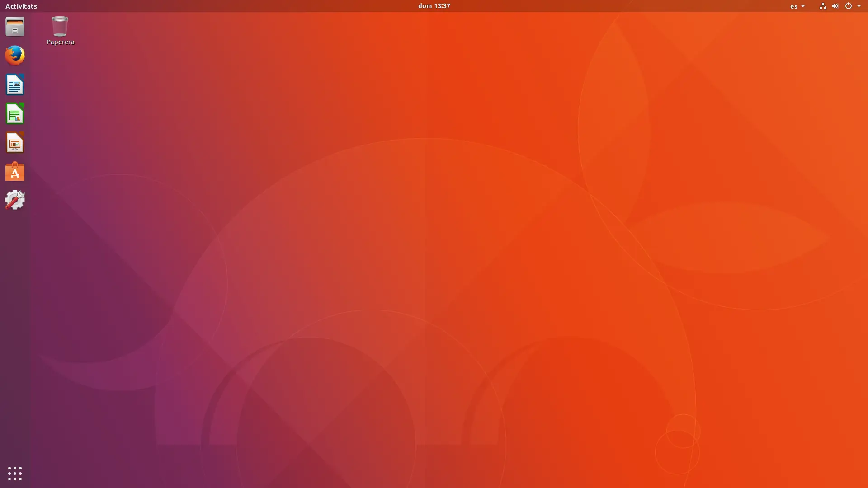Open Ubuntu Software store icon
Viewport: 868px width, 488px height.
[15, 172]
